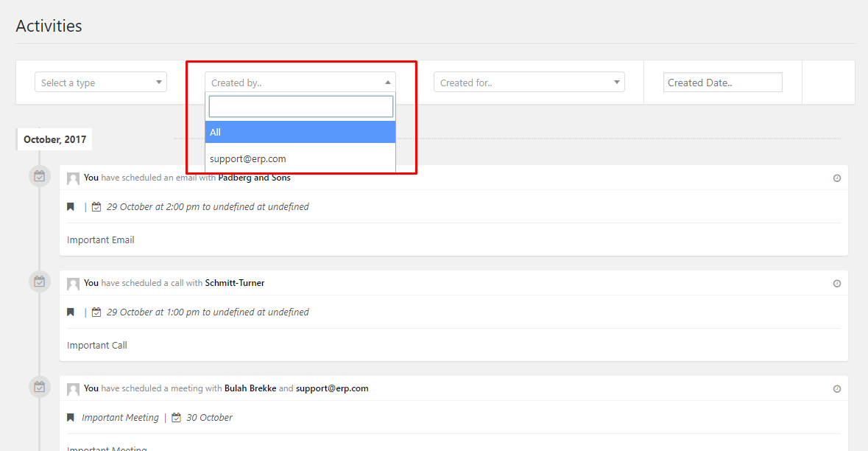
Task: Expand the 'Created for..' dropdown
Action: pyautogui.click(x=529, y=83)
